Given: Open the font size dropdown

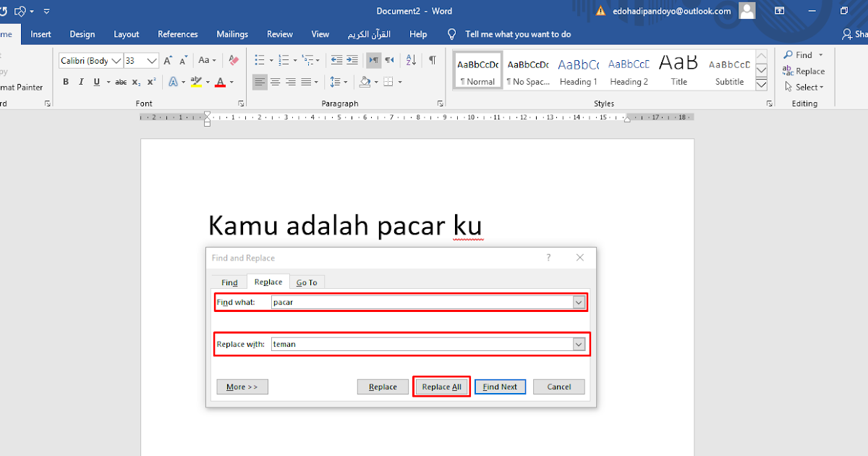Looking at the screenshot, I should pyautogui.click(x=152, y=61).
